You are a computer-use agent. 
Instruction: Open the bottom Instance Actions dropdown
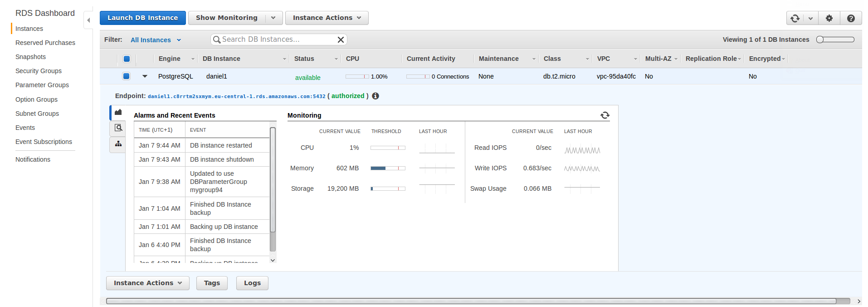pyautogui.click(x=147, y=283)
